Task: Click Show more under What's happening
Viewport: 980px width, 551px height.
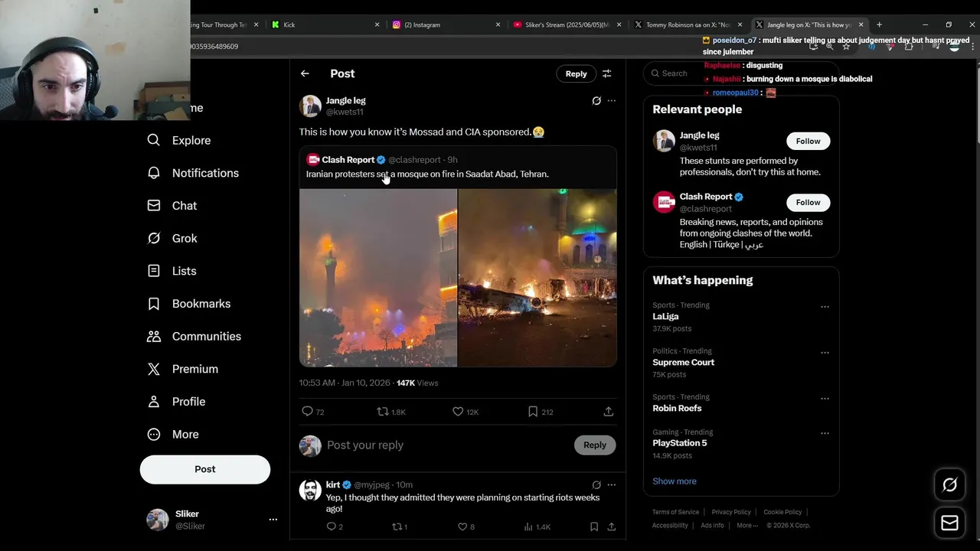Action: click(675, 481)
